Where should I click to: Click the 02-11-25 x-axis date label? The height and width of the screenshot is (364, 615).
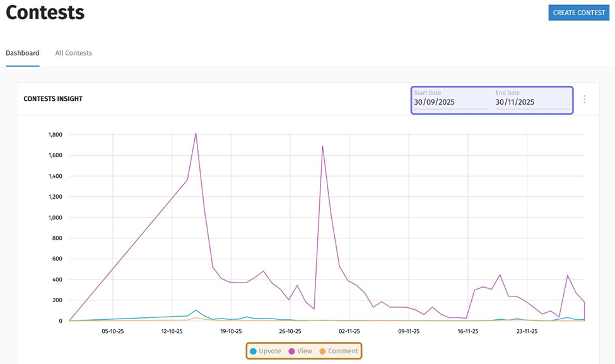[349, 331]
